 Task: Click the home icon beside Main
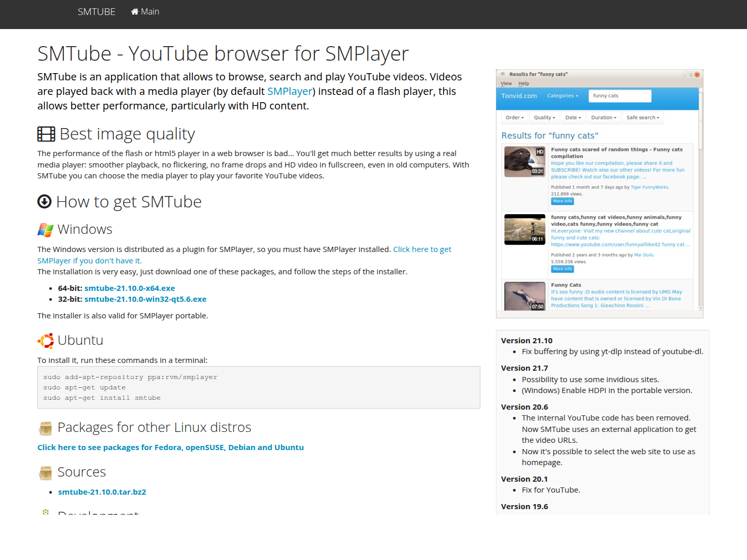pos(135,11)
